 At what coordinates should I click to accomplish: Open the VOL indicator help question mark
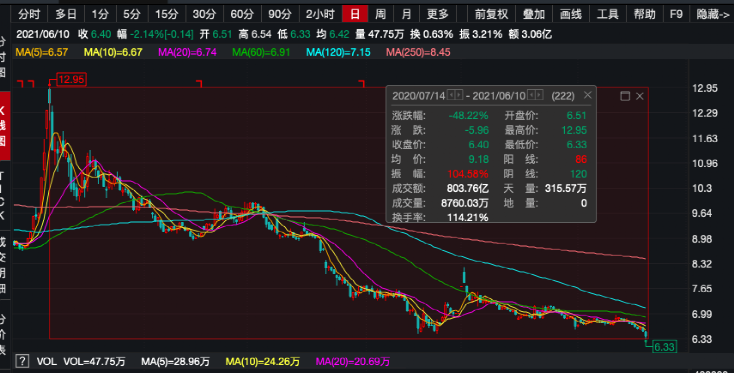22,361
